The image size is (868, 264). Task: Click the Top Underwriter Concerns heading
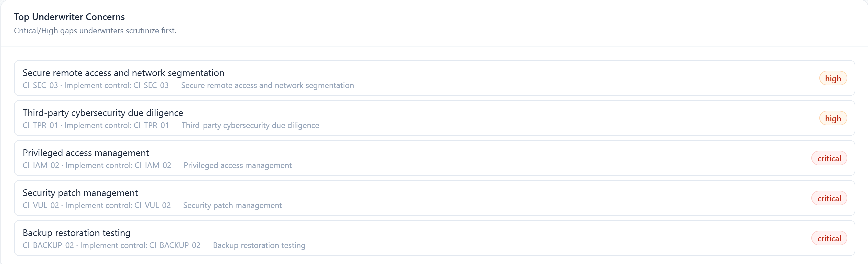point(69,17)
